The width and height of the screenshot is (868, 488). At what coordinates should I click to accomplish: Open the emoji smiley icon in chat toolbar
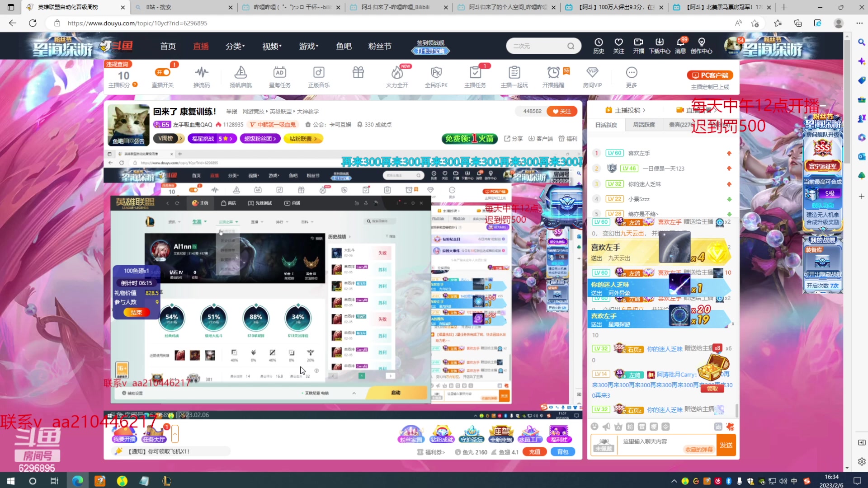594,427
